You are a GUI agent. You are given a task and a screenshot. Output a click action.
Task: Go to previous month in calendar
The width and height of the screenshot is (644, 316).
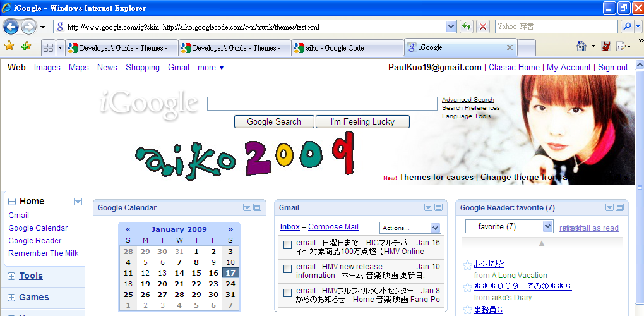click(128, 229)
